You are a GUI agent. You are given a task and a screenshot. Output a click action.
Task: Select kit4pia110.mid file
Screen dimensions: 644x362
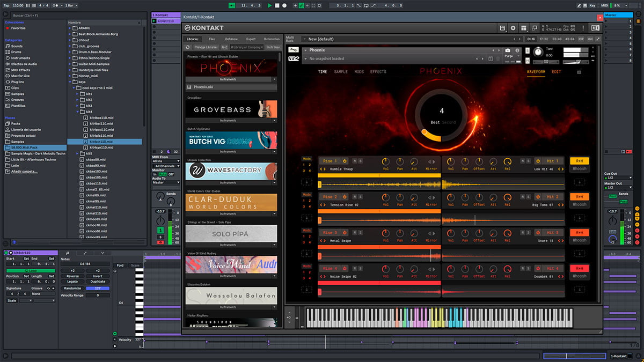(101, 135)
